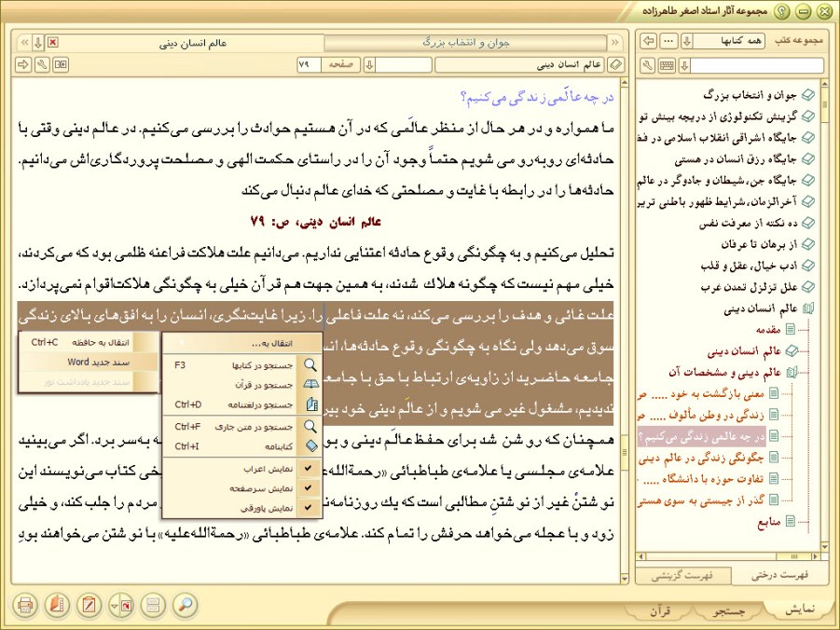Click the two-page layout icon in text toolbar
The width and height of the screenshot is (840, 630).
coord(61,65)
